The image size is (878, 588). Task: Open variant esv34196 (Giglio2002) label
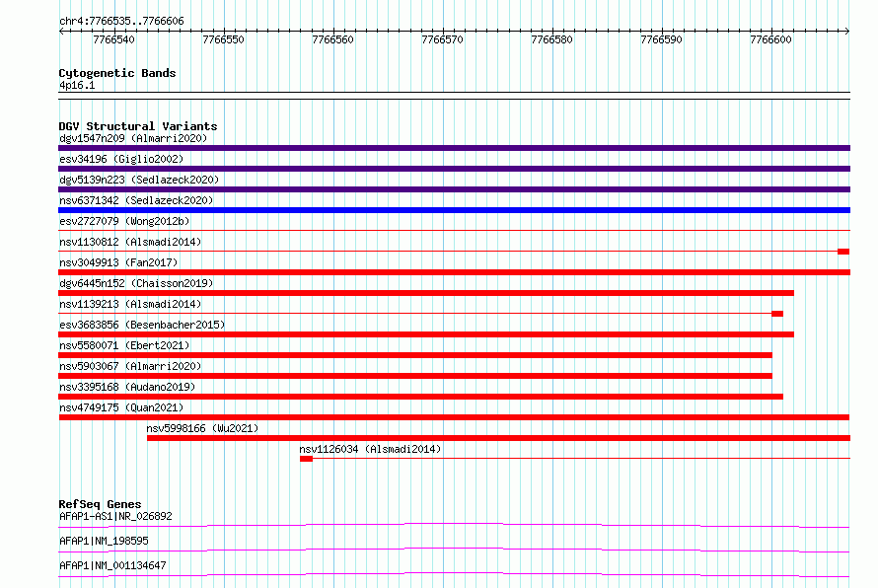pyautogui.click(x=121, y=159)
